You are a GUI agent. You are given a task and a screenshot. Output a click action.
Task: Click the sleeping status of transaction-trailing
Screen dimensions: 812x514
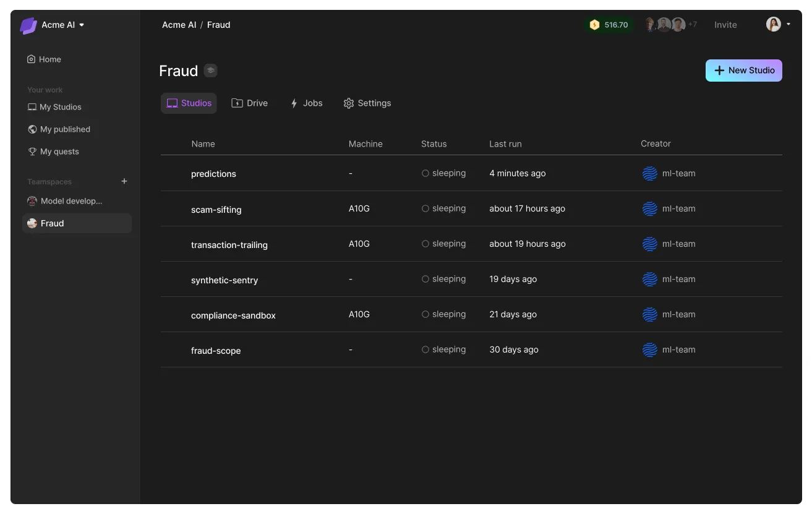pyautogui.click(x=443, y=244)
